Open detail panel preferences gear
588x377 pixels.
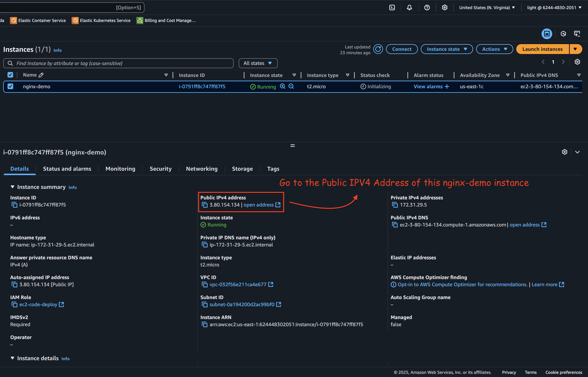click(x=564, y=152)
